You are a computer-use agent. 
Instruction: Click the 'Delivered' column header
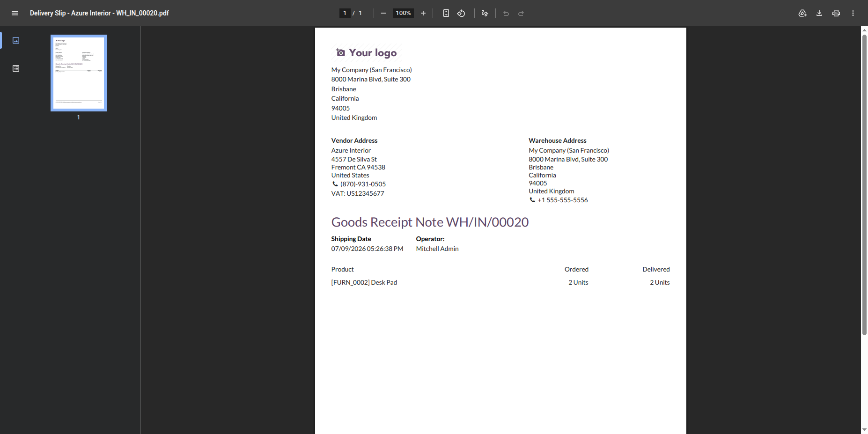(x=656, y=269)
